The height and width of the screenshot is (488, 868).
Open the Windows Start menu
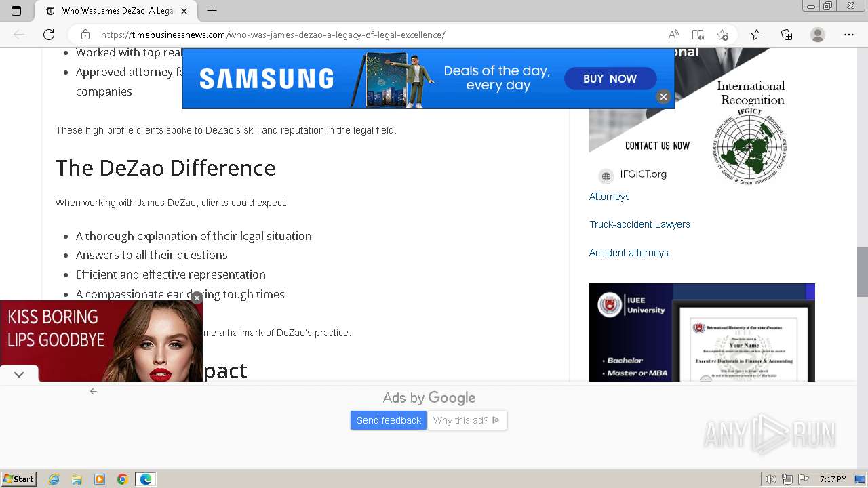tap(19, 479)
